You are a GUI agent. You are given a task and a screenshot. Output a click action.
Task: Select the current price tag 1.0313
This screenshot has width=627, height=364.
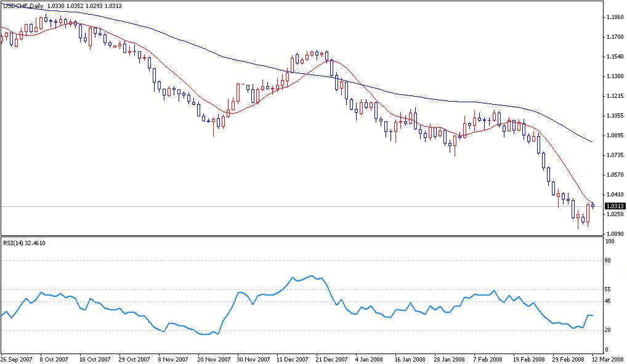(x=615, y=206)
